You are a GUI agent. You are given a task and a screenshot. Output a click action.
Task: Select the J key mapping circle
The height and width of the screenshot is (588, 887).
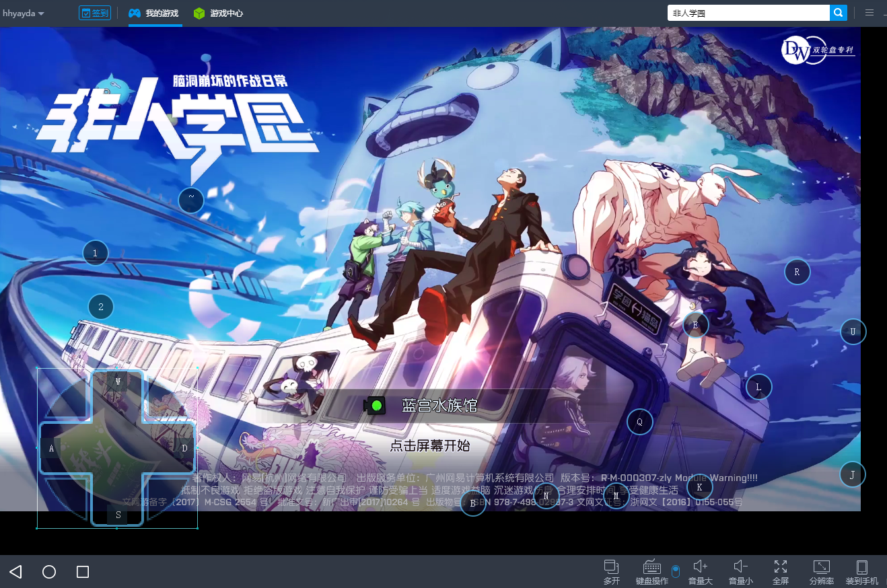click(x=852, y=474)
